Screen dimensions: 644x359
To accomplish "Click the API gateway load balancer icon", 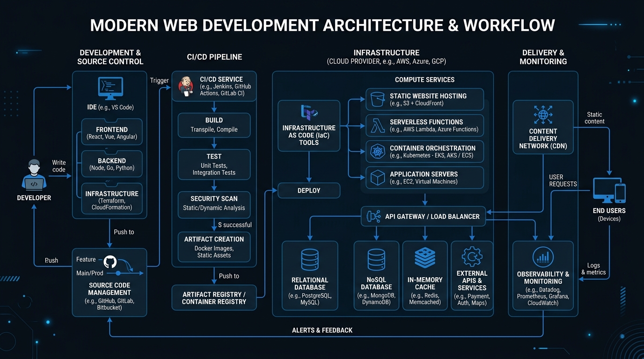I will (x=373, y=216).
